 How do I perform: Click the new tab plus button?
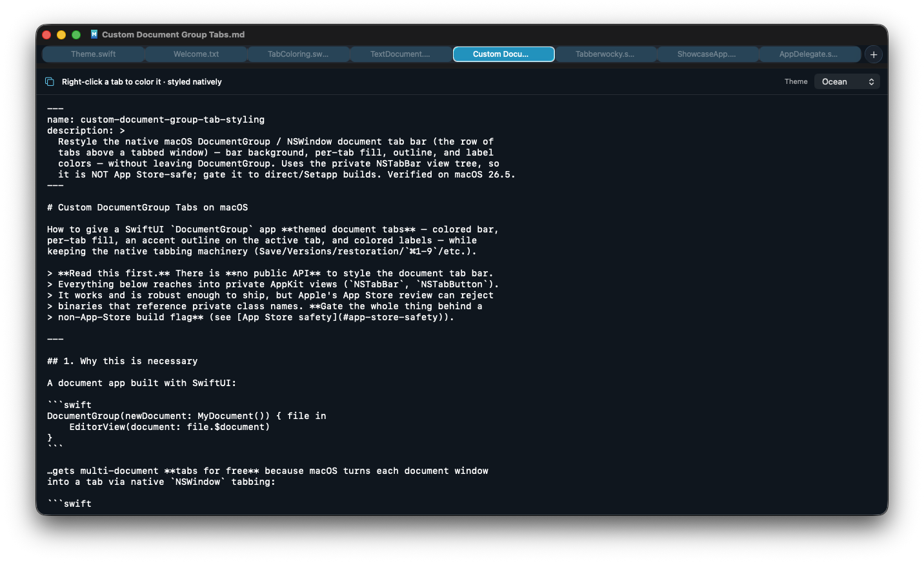click(874, 54)
